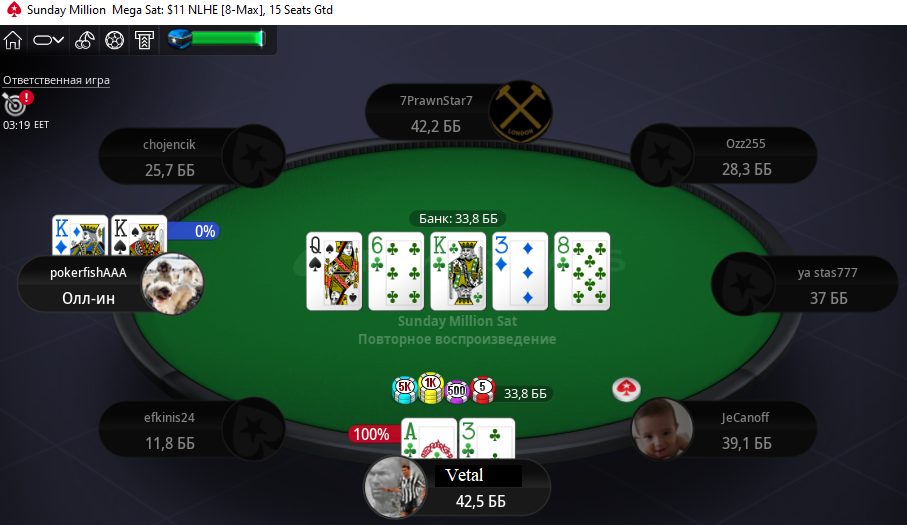Screen dimensions: 907x525
Task: Click the Stars rewards chest icon
Action: tap(179, 39)
